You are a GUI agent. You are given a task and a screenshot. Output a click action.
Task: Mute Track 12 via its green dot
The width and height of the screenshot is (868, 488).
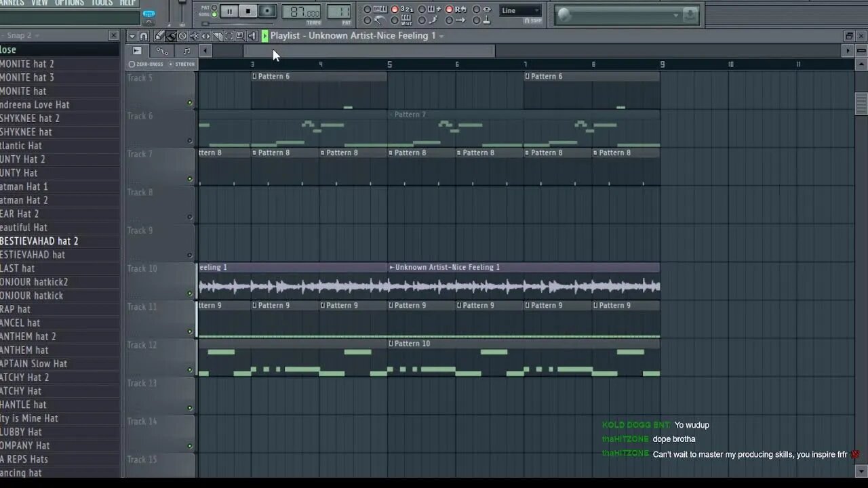(x=190, y=370)
